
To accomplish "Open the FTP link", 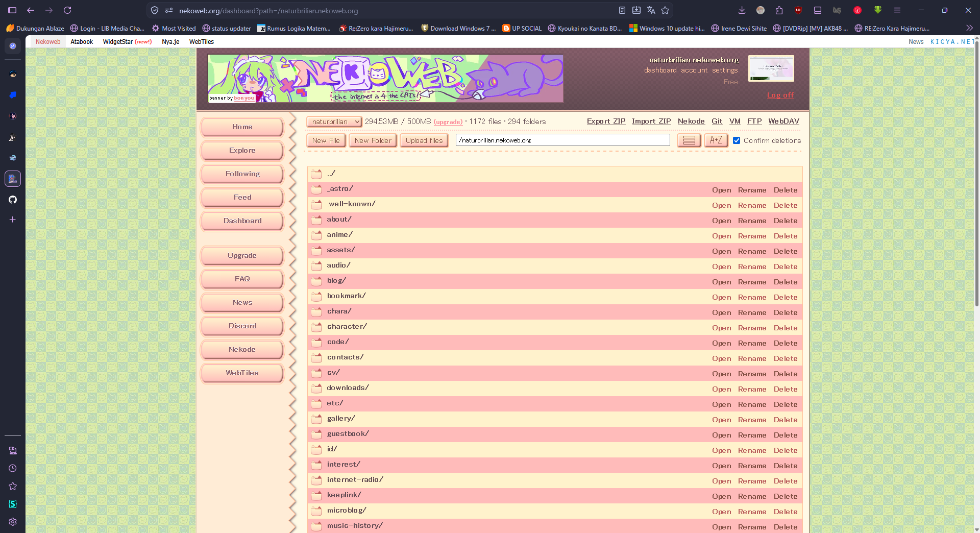I will click(754, 121).
